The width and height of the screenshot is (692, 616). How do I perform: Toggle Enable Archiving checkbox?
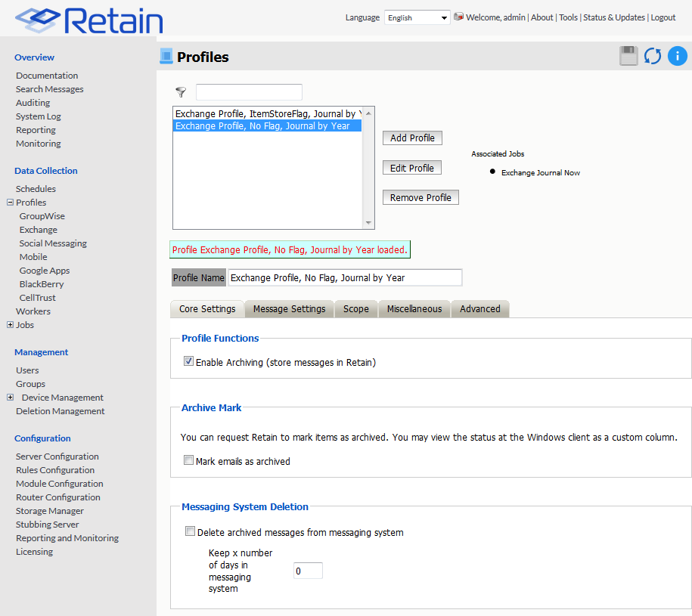[188, 361]
